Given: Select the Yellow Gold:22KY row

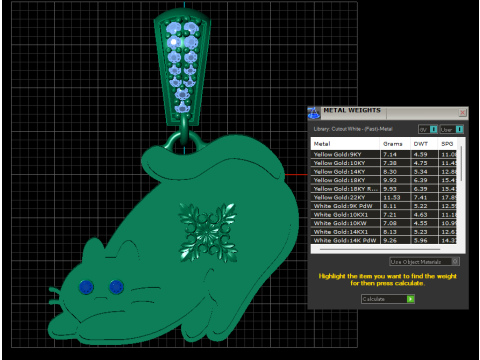Looking at the screenshot, I should click(x=384, y=197).
